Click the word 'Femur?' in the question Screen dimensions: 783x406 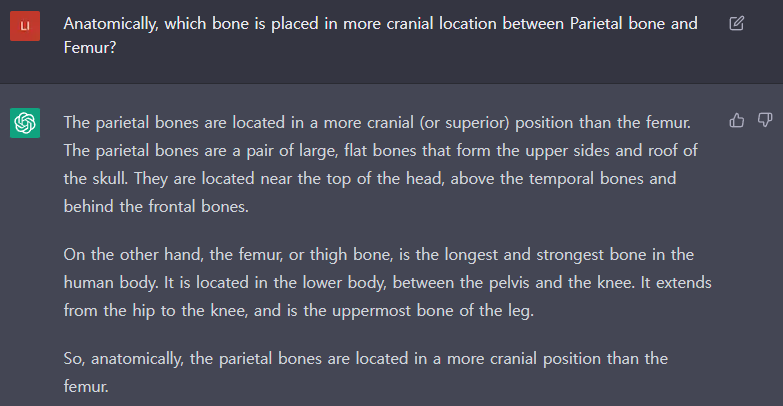click(x=90, y=47)
